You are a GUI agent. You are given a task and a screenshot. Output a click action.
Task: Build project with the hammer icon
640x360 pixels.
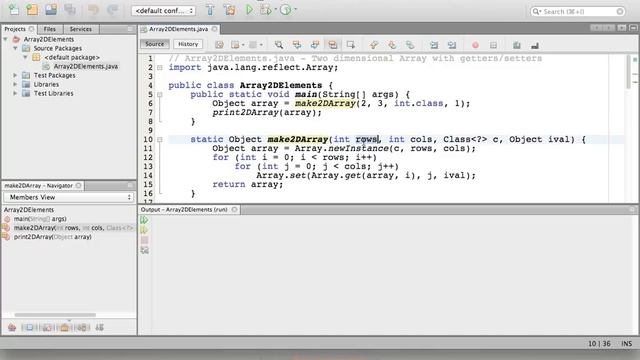(x=210, y=9)
